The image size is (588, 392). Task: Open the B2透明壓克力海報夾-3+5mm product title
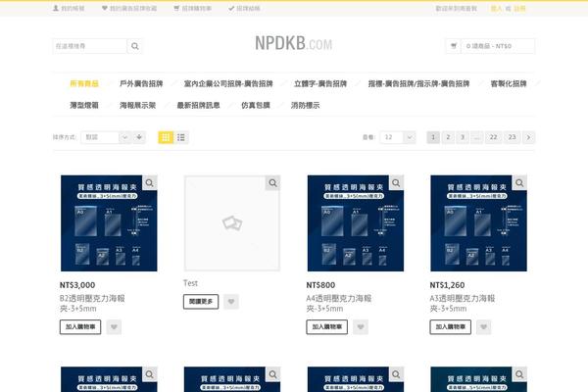[92, 304]
